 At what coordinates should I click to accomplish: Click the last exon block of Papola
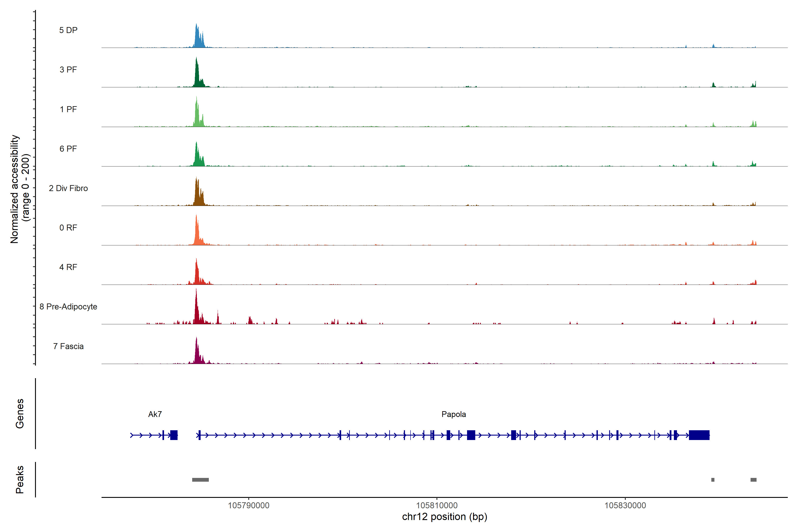coord(699,435)
